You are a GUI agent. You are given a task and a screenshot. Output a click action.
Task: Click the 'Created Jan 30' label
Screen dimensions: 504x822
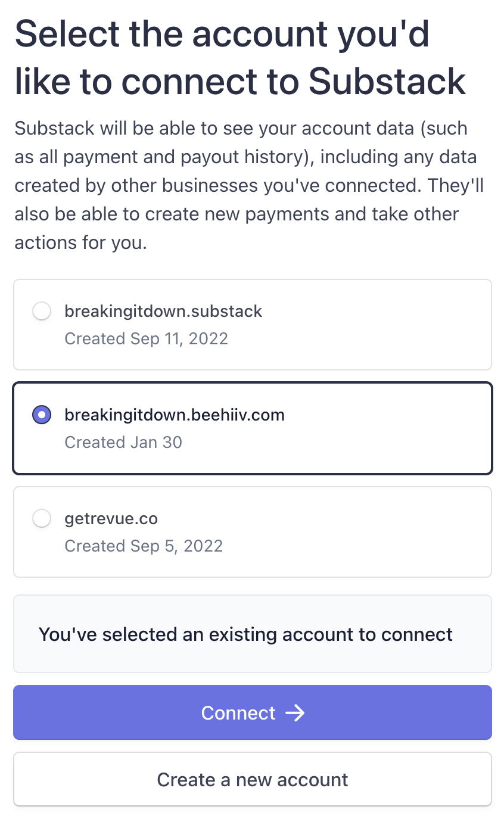point(123,442)
